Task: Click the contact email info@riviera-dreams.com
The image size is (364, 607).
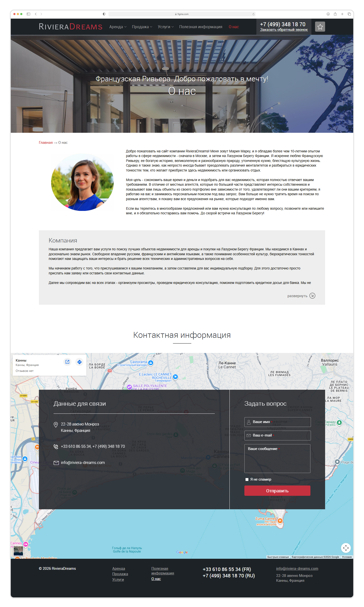Action: pyautogui.click(x=83, y=463)
